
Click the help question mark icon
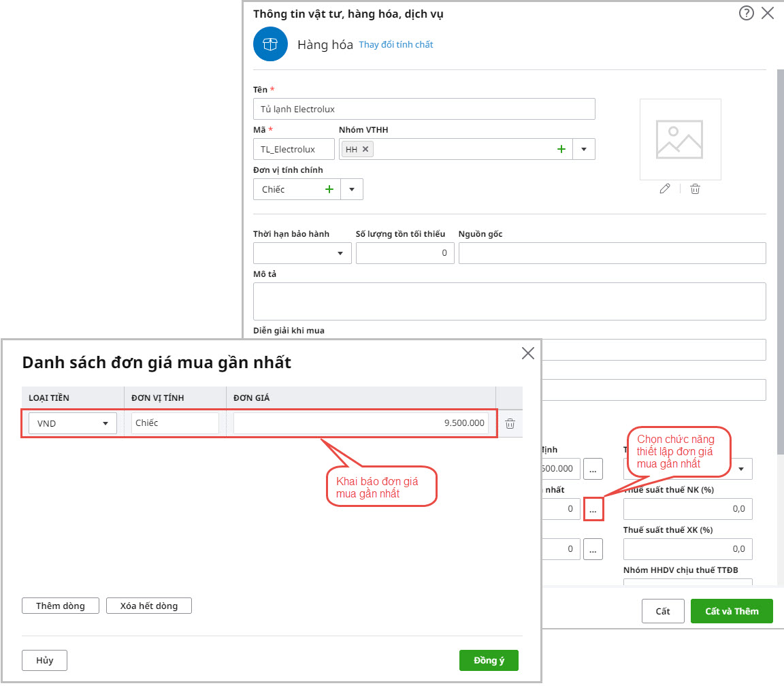(746, 13)
